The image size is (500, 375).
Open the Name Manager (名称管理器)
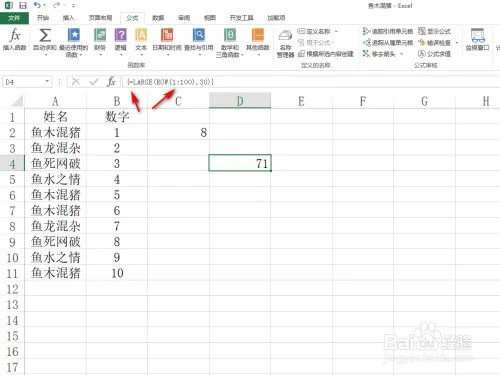[285, 43]
